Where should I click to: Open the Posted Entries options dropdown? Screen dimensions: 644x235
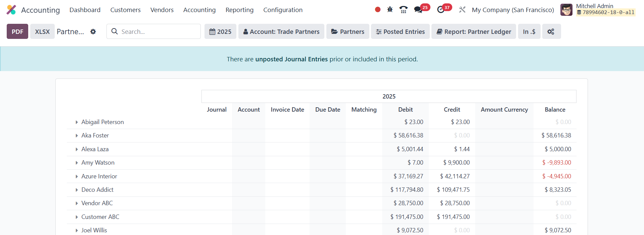[400, 32]
